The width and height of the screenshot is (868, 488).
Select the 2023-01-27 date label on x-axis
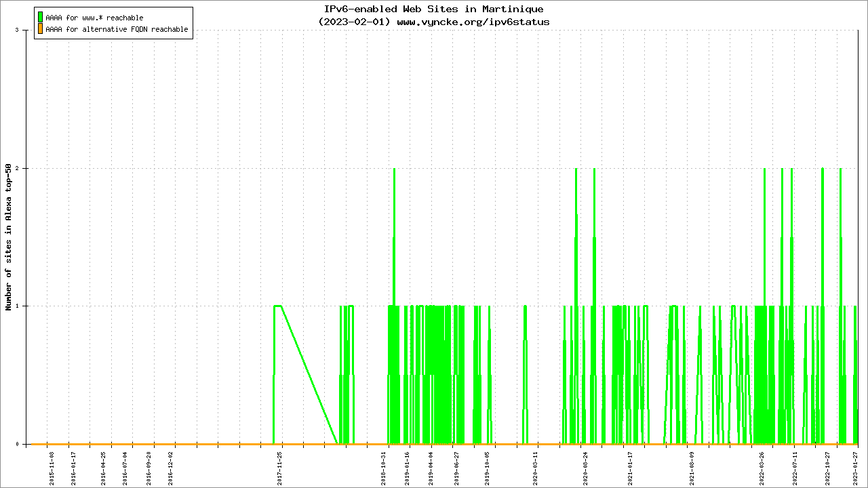point(856,468)
